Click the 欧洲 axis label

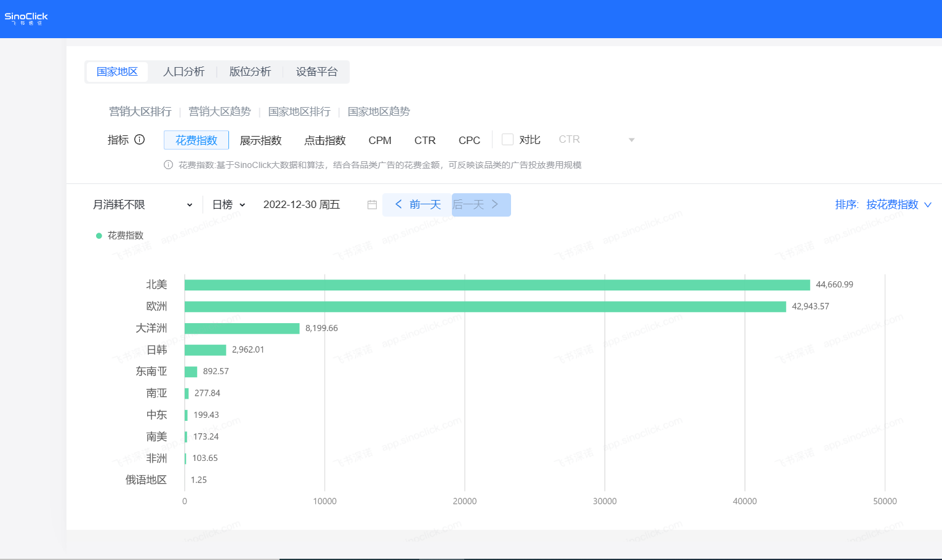tap(156, 306)
